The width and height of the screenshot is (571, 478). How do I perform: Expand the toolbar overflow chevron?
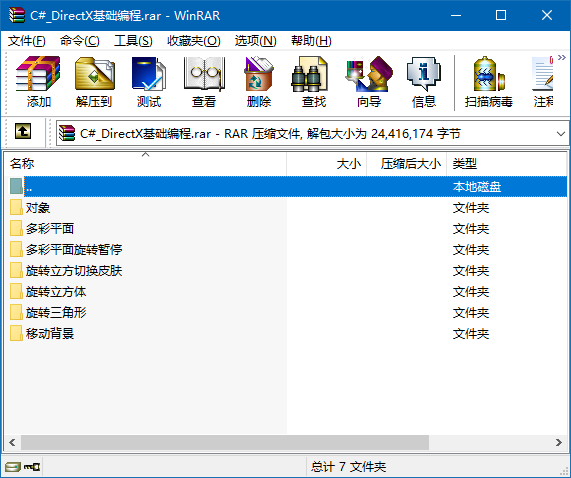(562, 58)
